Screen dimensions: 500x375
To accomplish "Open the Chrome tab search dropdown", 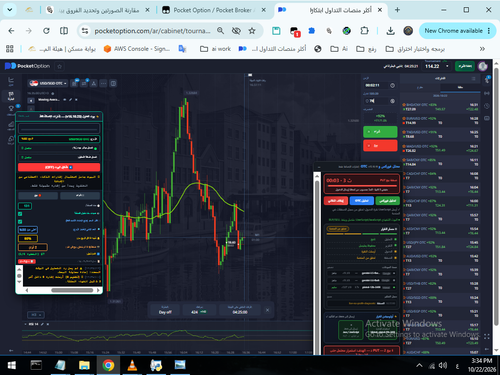I will [10, 10].
